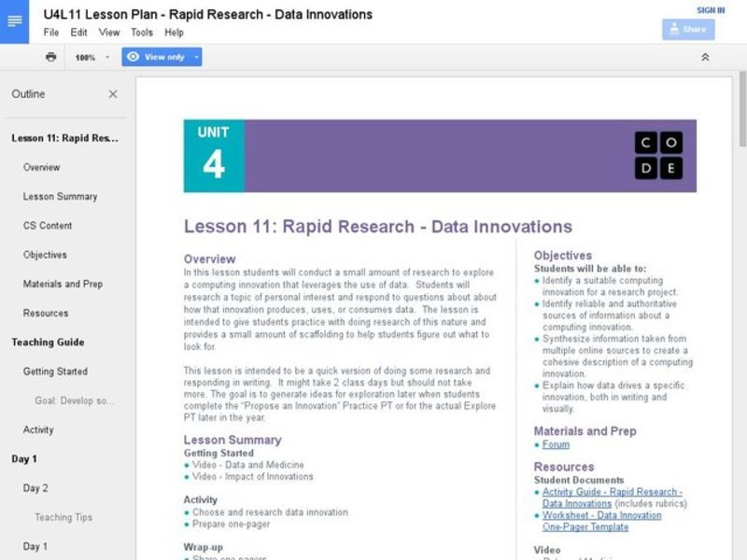The height and width of the screenshot is (560, 747).
Task: Click the Share button
Action: (690, 29)
